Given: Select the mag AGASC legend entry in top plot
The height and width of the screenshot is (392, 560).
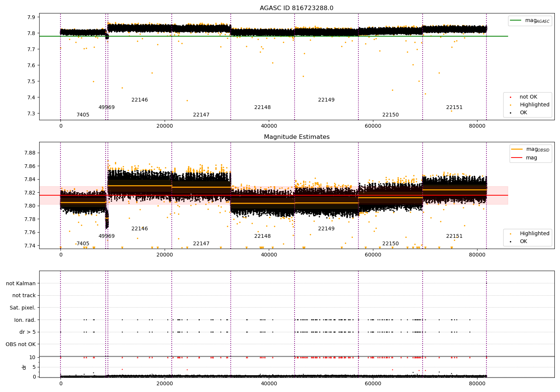Looking at the screenshot, I should tap(530, 21).
